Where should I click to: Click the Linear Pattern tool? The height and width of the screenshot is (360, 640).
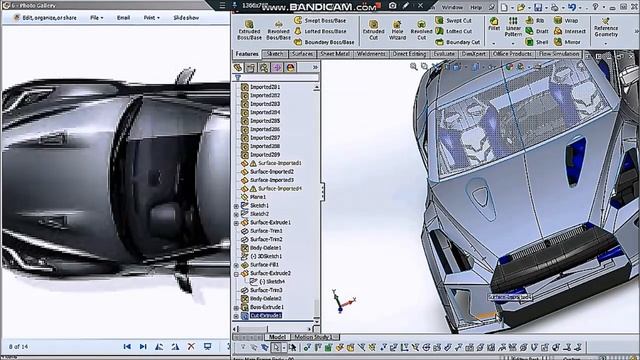pos(513,27)
